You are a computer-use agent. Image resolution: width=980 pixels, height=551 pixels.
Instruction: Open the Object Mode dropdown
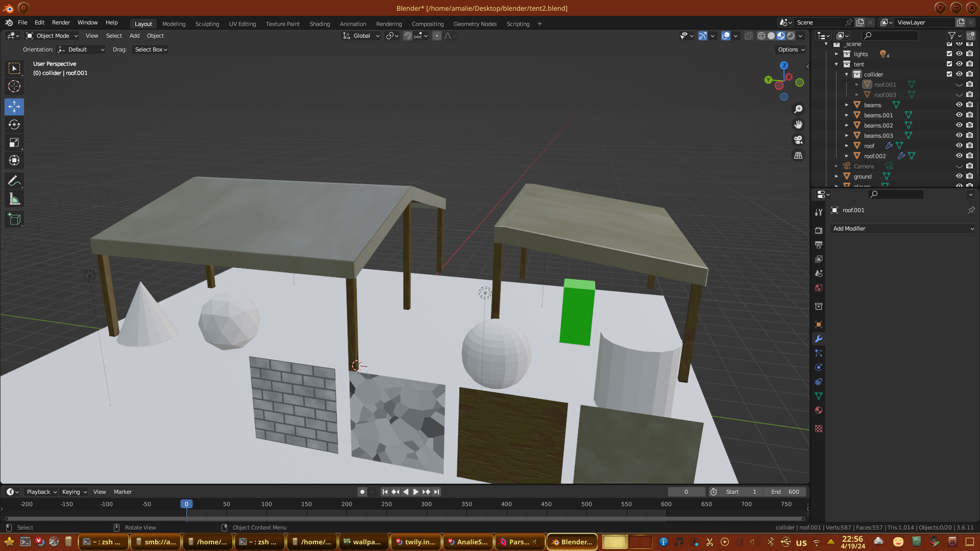pyautogui.click(x=53, y=36)
